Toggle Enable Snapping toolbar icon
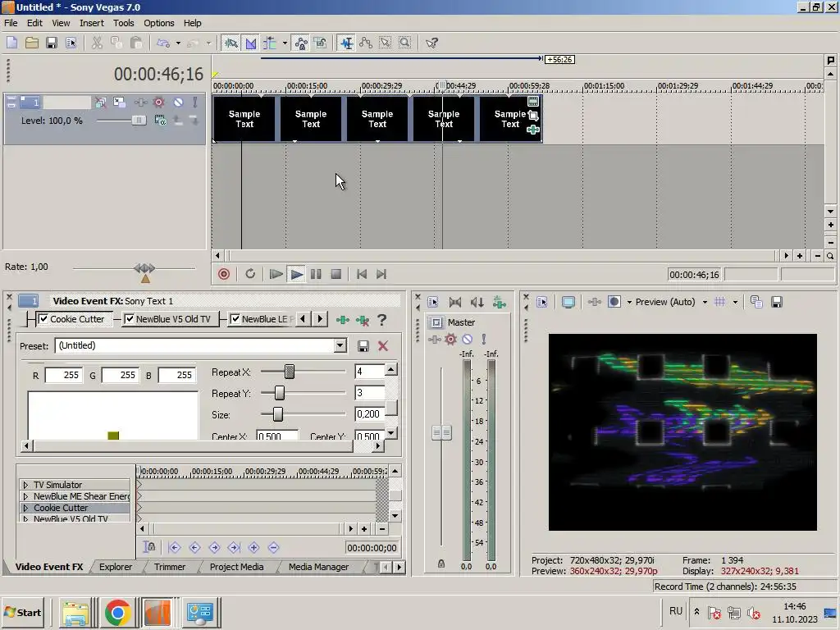The image size is (840, 630). (231, 43)
